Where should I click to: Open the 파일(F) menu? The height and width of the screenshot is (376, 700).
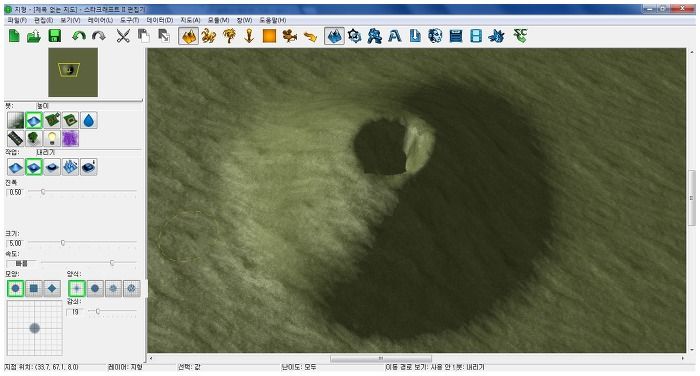click(x=17, y=20)
